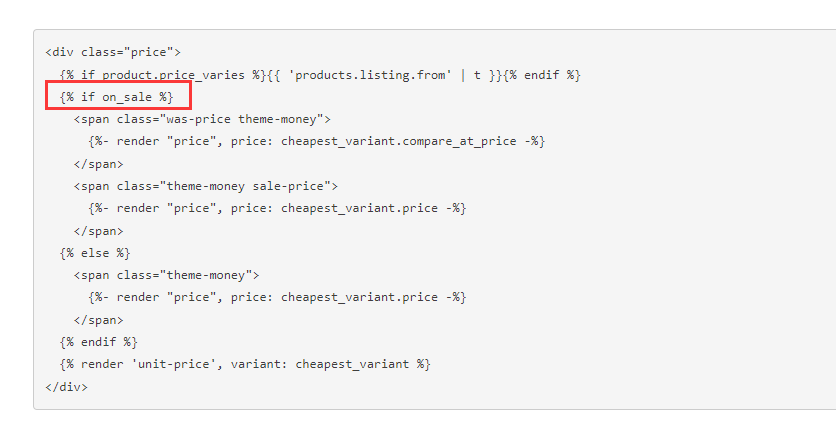The image size is (836, 427).
Task: Click the opening div class="price" tag
Action: [x=113, y=52]
